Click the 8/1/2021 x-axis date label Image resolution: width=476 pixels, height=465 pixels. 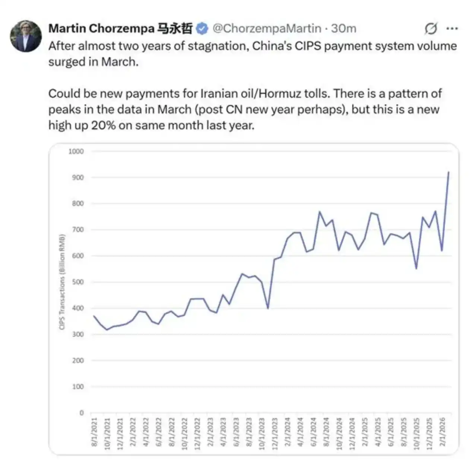[x=94, y=433]
